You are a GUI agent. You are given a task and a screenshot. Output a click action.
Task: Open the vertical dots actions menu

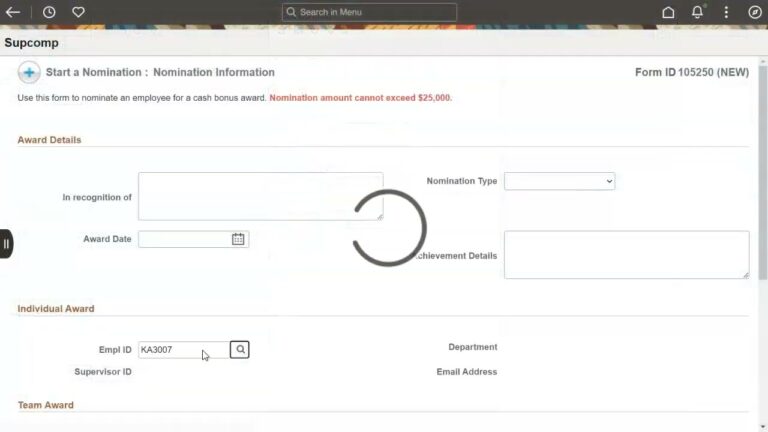tap(726, 12)
